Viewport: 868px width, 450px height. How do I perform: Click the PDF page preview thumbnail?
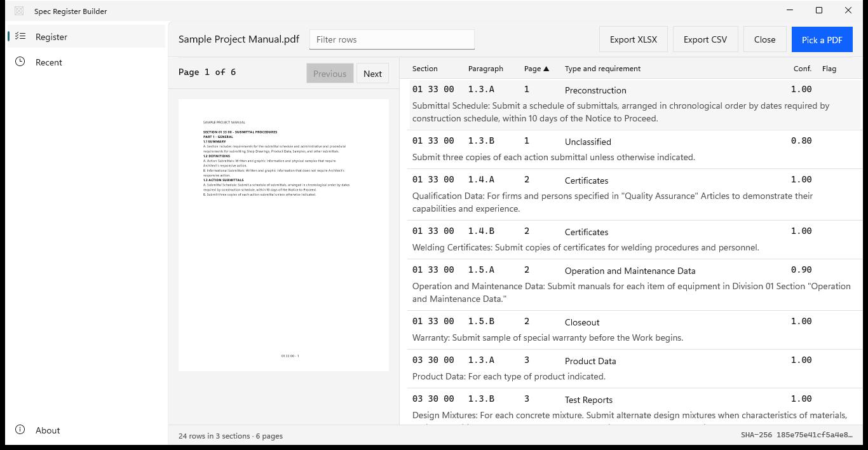[283, 235]
